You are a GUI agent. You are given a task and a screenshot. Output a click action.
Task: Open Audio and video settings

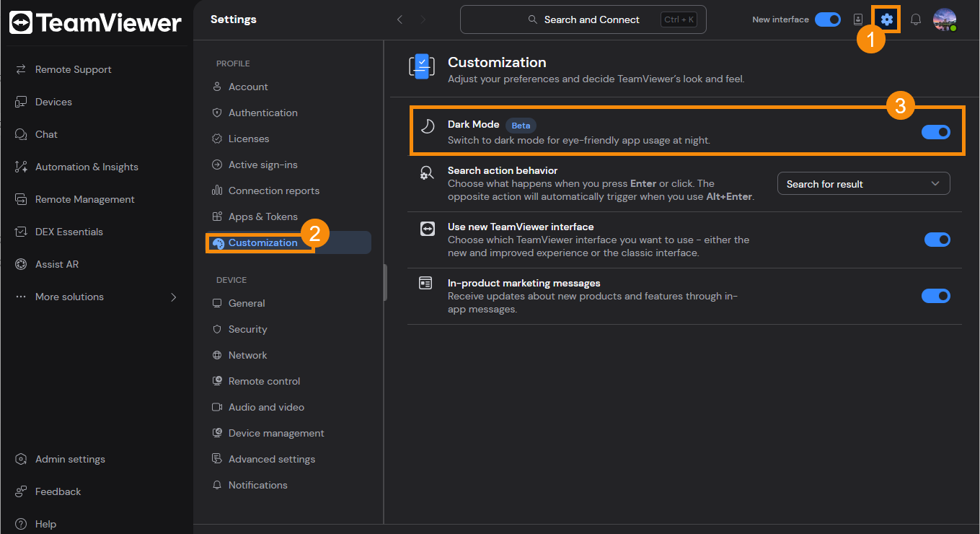266,407
